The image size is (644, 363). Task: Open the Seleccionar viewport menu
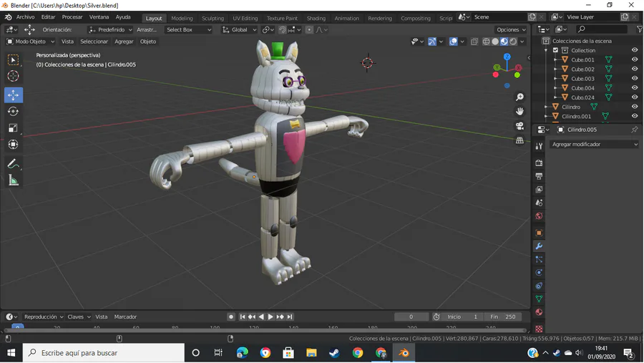pos(94,42)
